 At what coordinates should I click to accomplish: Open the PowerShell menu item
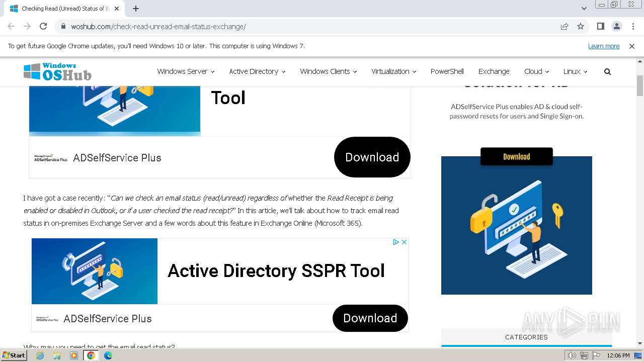(x=447, y=71)
